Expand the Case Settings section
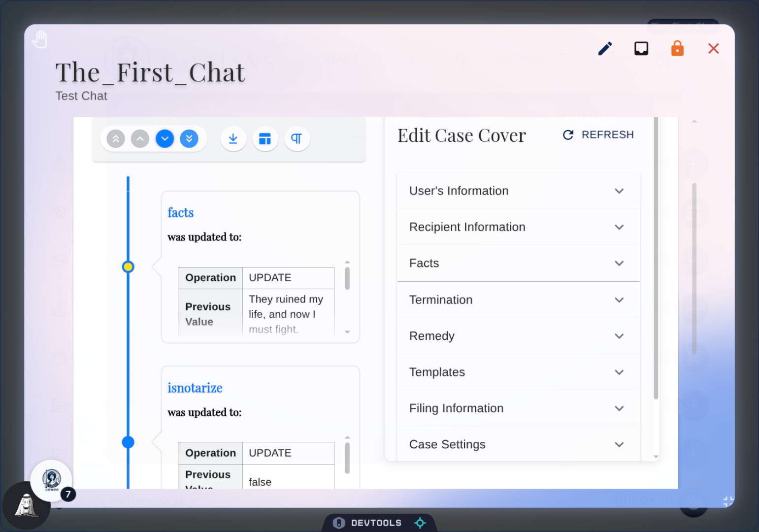759x532 pixels. tap(518, 444)
